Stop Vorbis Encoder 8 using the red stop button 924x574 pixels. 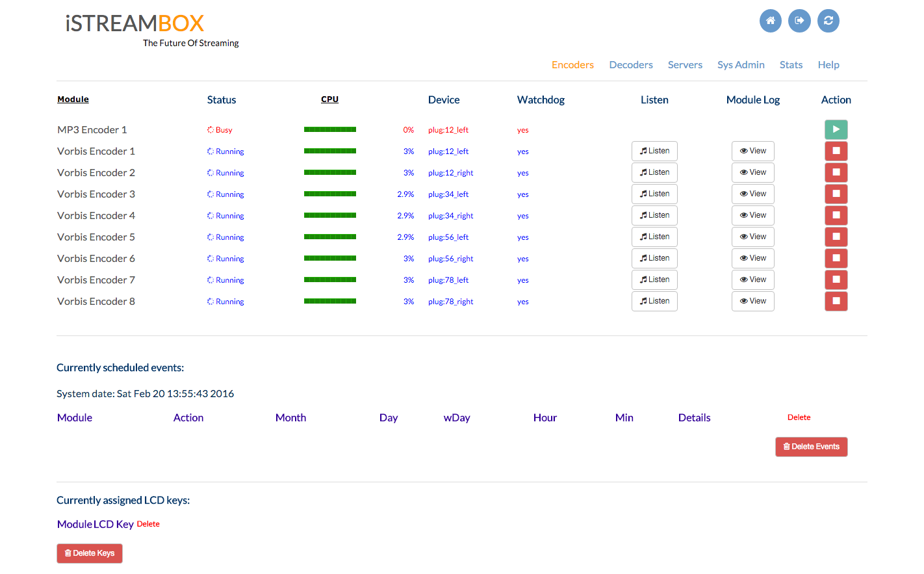click(836, 301)
